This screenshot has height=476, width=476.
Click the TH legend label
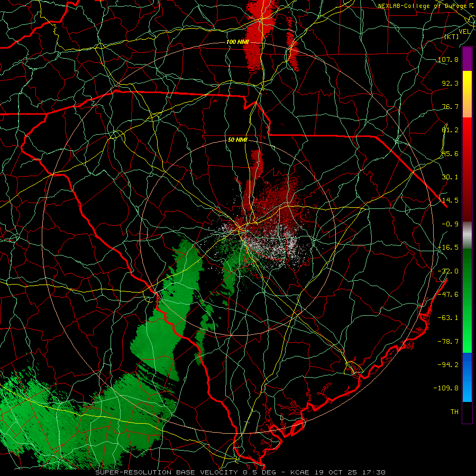point(454,412)
